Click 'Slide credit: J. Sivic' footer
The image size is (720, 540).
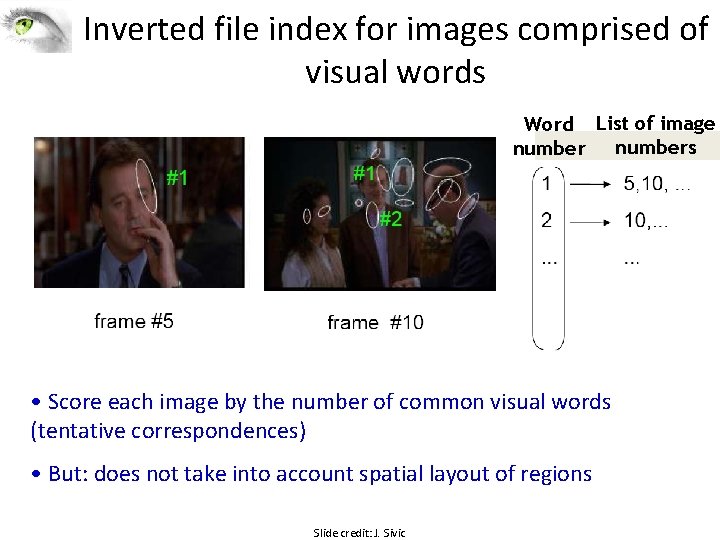[x=359, y=533]
